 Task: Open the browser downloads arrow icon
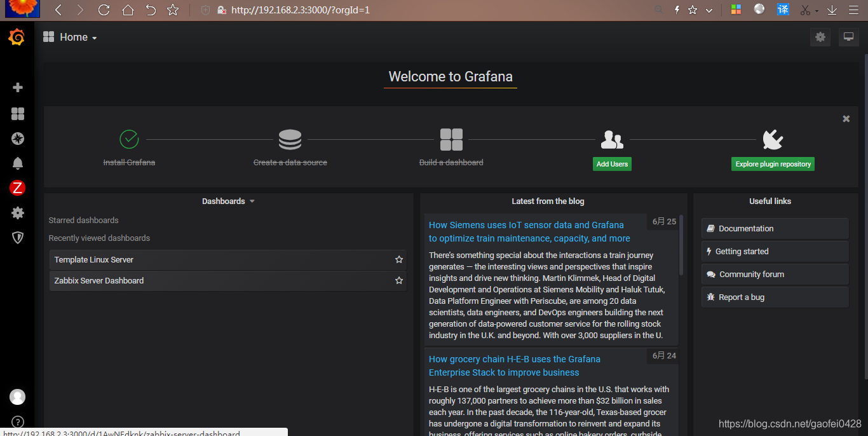tap(832, 10)
